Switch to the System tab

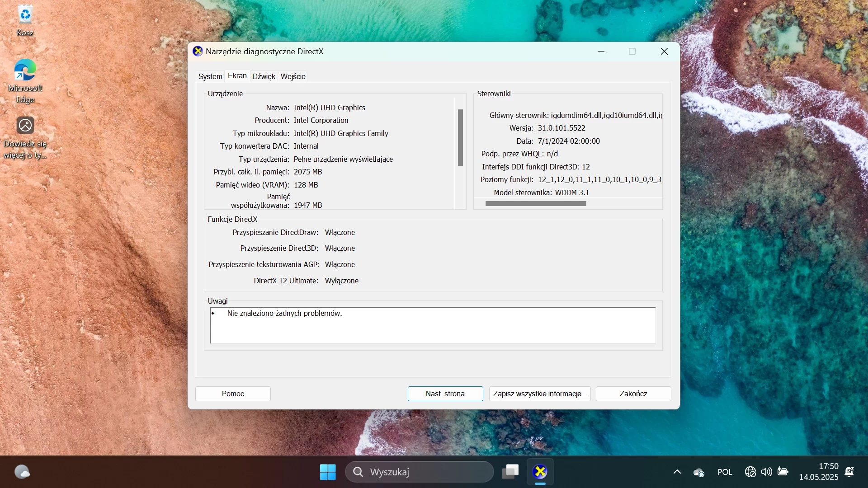[x=210, y=76]
